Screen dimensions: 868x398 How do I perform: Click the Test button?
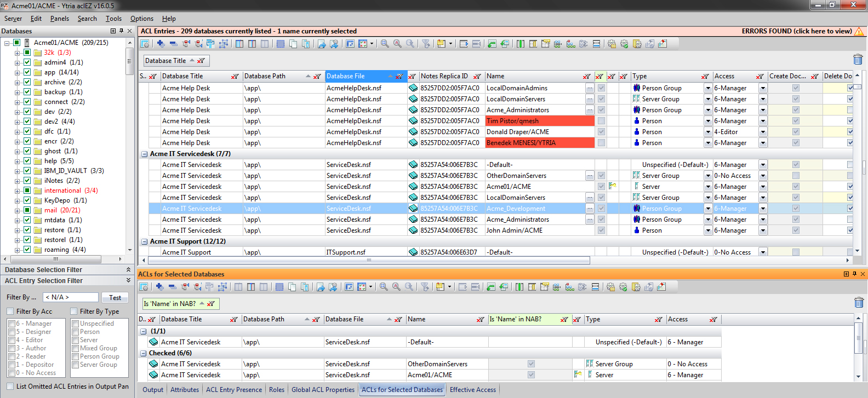115,298
